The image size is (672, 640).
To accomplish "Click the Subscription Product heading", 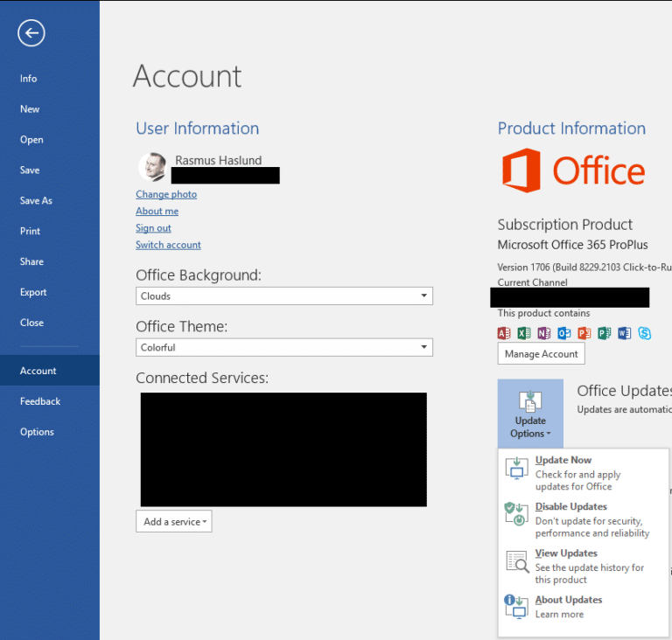I will pyautogui.click(x=565, y=225).
